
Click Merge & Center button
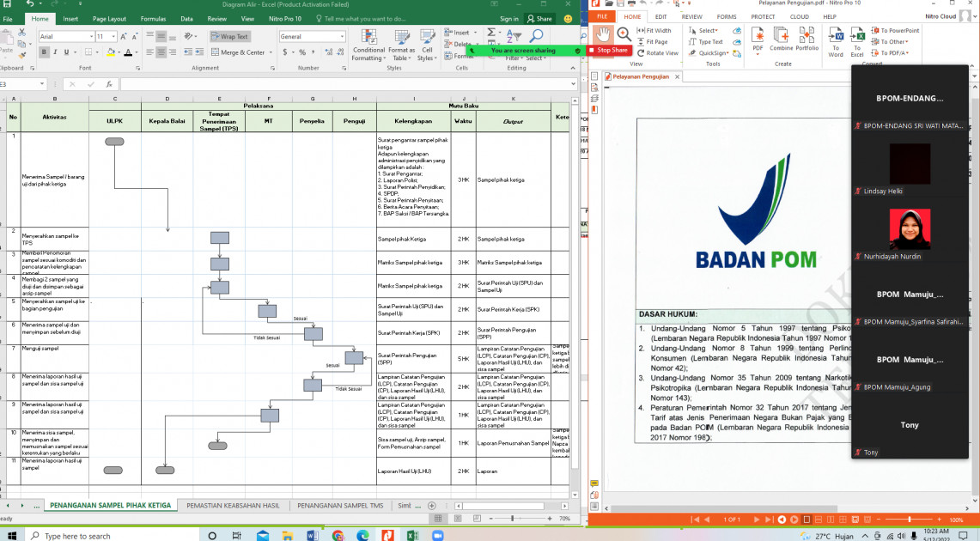tap(238, 52)
